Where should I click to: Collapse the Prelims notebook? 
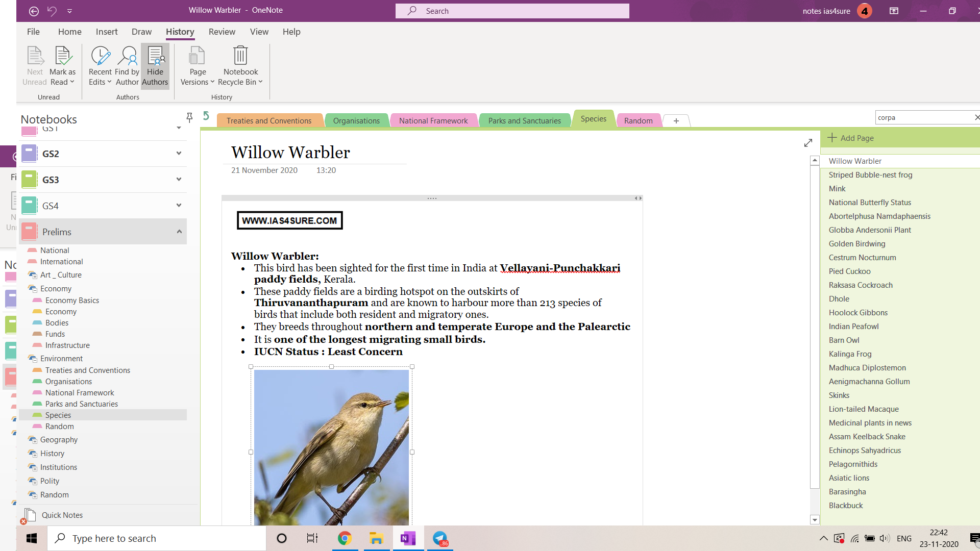point(179,232)
